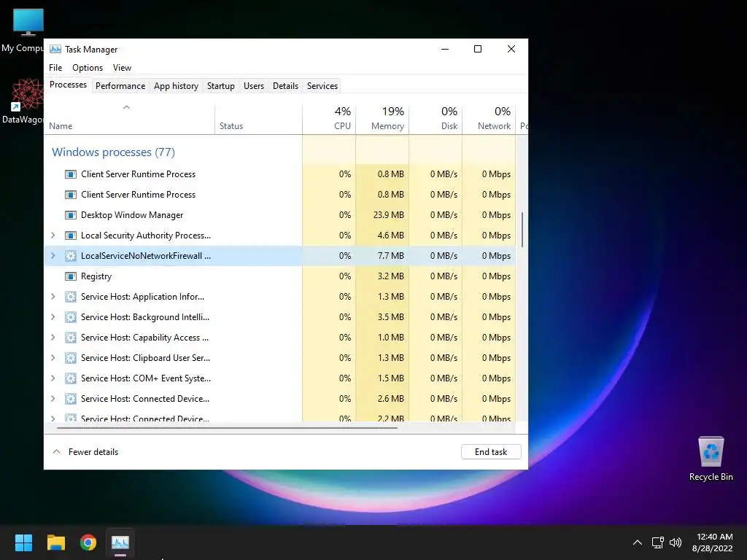Switch to the App history tab
The width and height of the screenshot is (747, 560).
pos(176,86)
